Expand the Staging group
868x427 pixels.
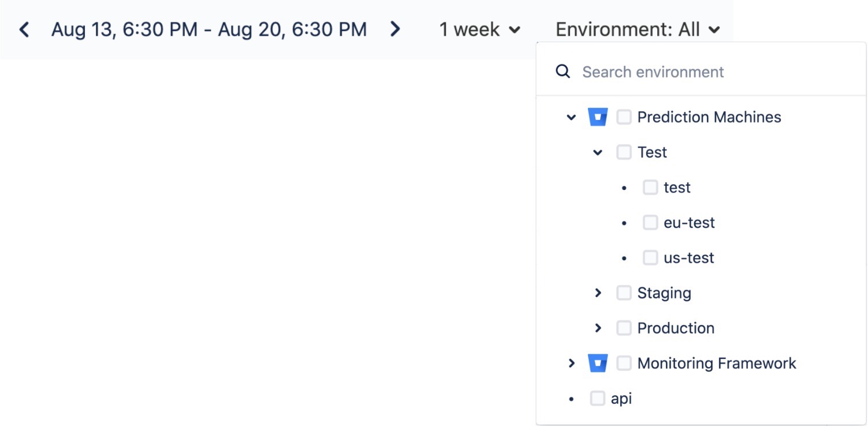point(598,293)
